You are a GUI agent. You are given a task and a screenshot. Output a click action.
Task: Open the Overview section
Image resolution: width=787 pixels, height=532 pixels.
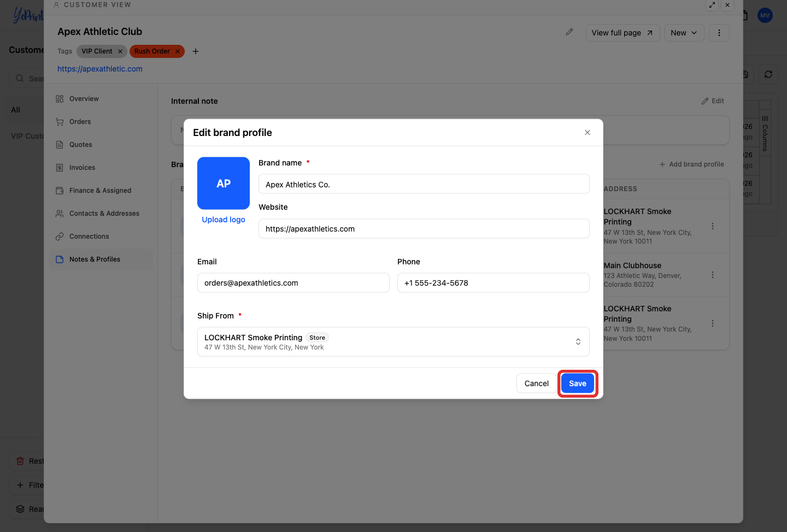coord(101,99)
